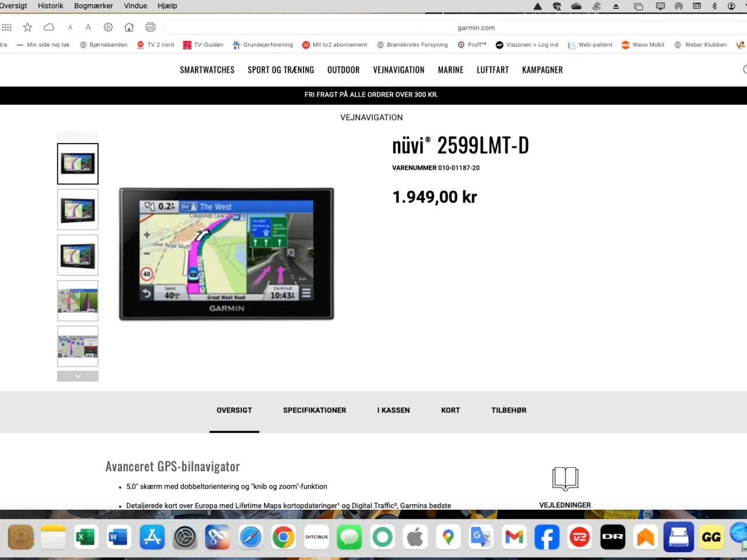
Task: Open DITOBUS app in Dock
Action: pos(317,537)
